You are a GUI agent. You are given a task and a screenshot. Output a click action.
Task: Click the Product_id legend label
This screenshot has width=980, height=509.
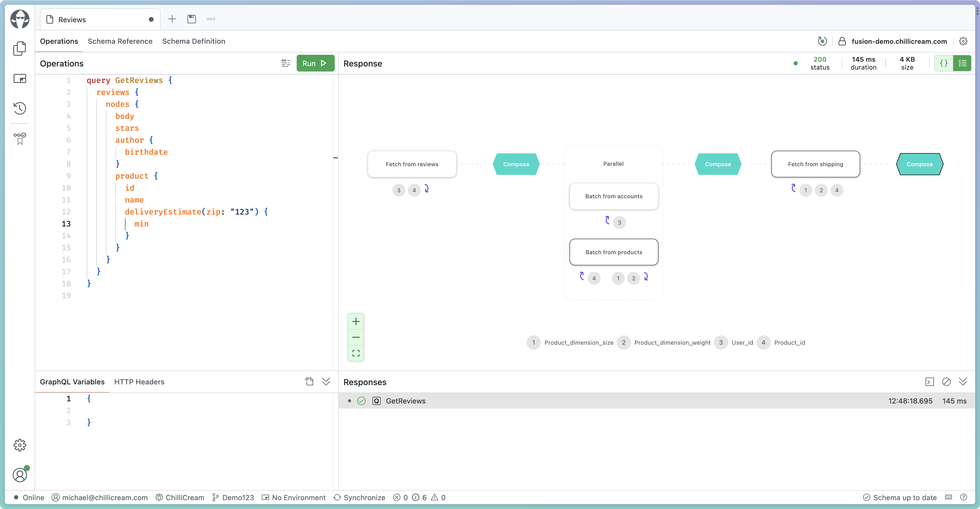click(789, 342)
